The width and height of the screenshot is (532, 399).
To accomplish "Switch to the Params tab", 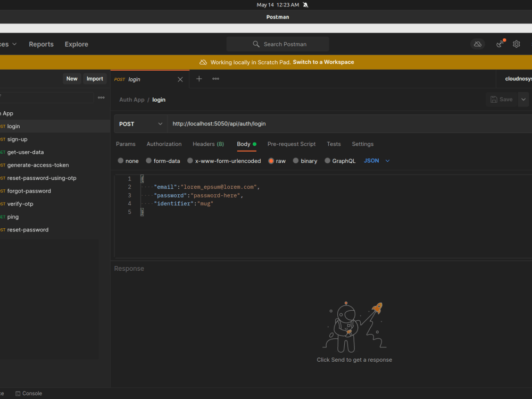I will pyautogui.click(x=126, y=144).
